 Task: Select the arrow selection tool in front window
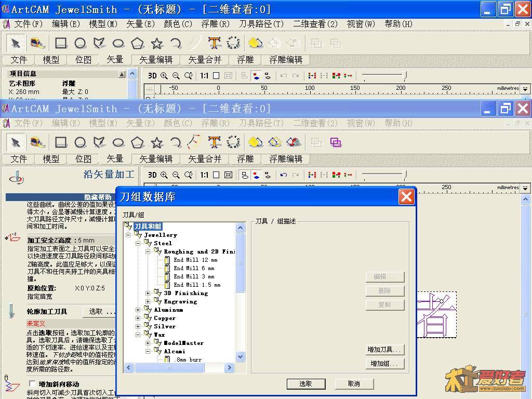(16, 142)
